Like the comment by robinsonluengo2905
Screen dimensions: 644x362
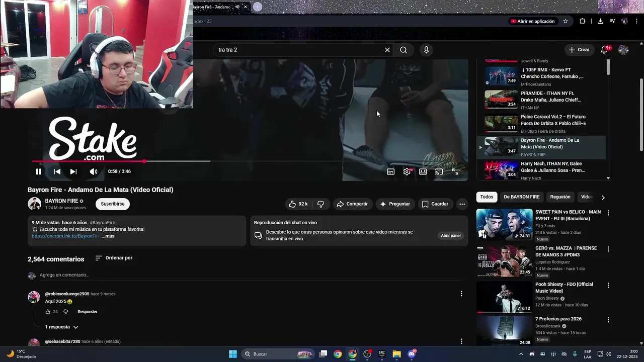(48, 312)
